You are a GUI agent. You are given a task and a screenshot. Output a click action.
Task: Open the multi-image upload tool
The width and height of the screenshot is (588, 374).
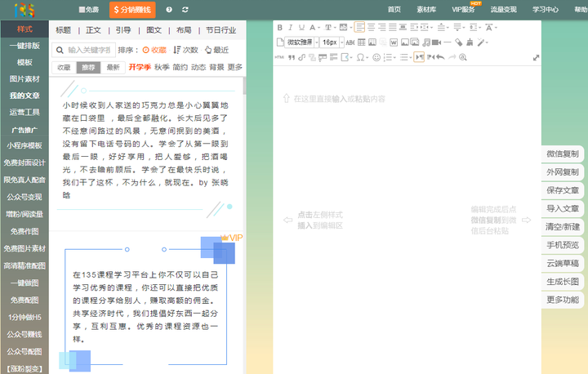(x=415, y=42)
